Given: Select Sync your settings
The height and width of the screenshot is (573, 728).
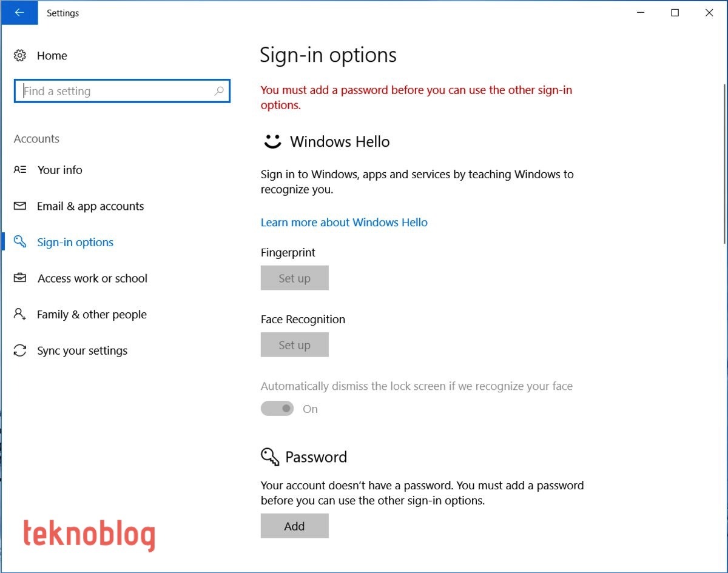Looking at the screenshot, I should (x=82, y=350).
